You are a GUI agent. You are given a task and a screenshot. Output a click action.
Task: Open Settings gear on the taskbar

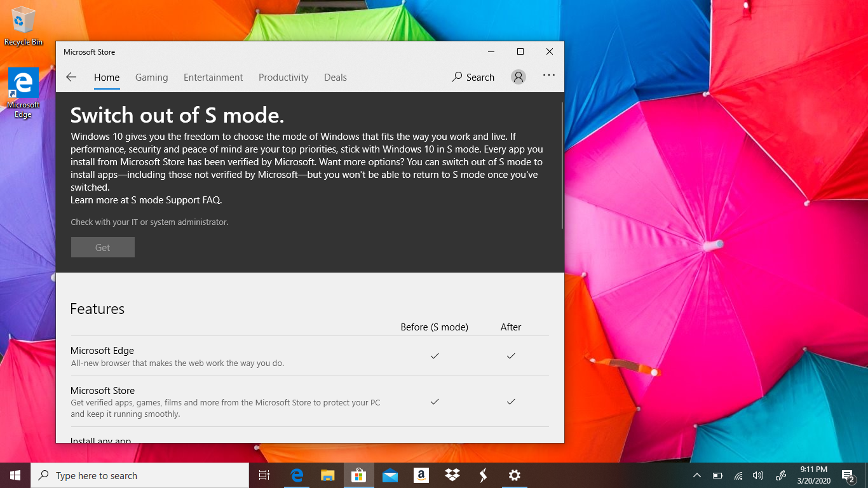pyautogui.click(x=515, y=475)
